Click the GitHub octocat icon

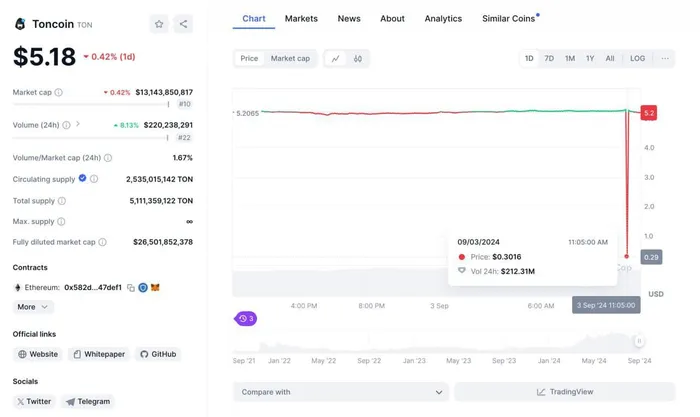(x=144, y=354)
